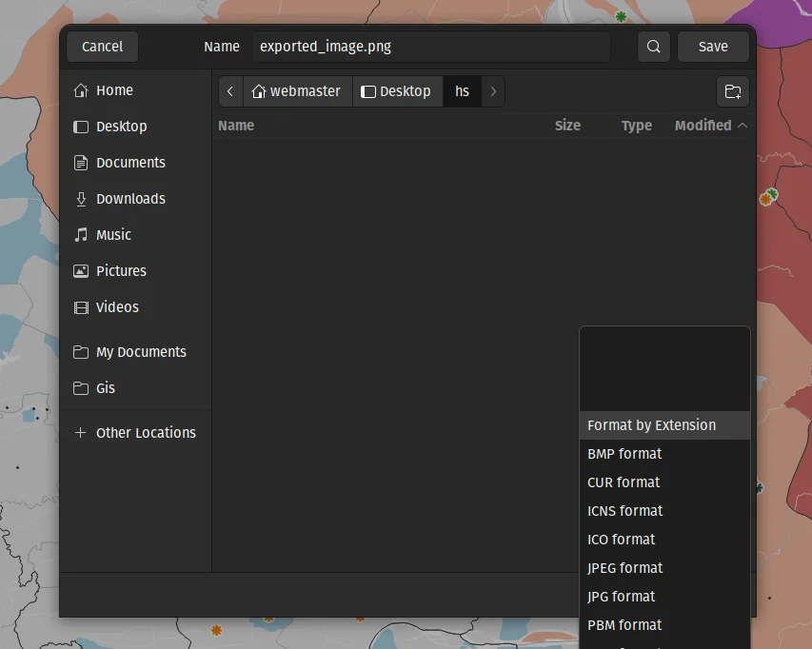Open the Music sidebar folder
The height and width of the screenshot is (649, 812).
113,235
